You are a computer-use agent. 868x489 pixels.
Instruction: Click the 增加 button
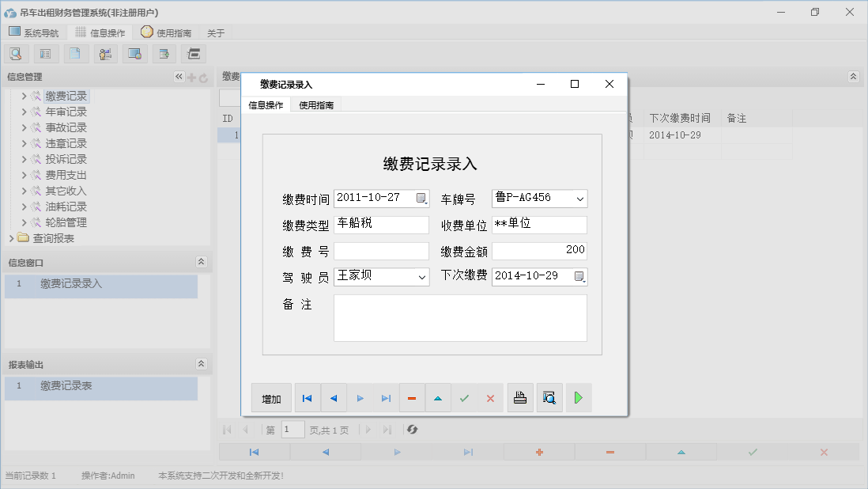coord(271,398)
